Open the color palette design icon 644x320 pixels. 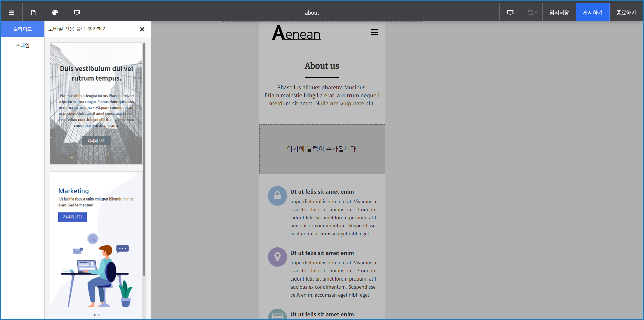tap(55, 13)
